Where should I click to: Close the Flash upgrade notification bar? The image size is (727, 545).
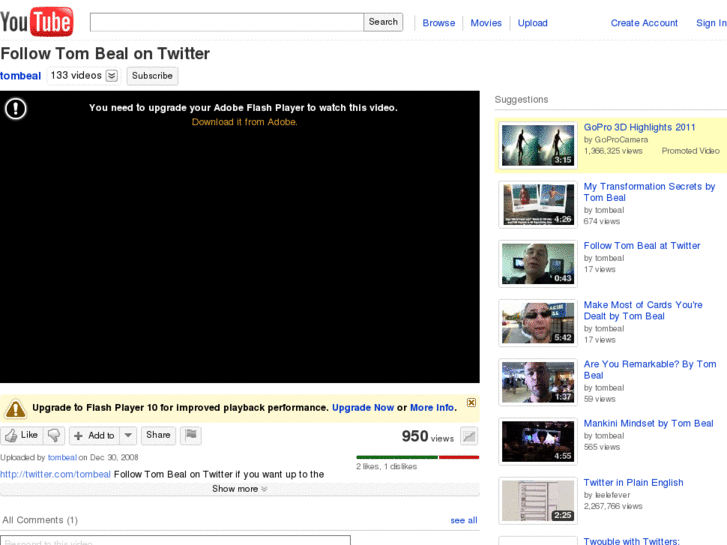[471, 403]
